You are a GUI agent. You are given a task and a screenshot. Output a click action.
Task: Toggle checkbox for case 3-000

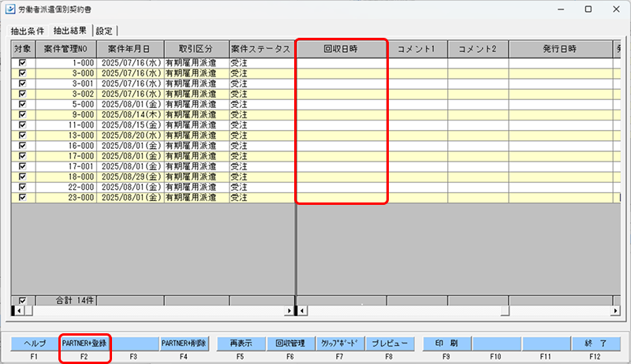point(23,73)
